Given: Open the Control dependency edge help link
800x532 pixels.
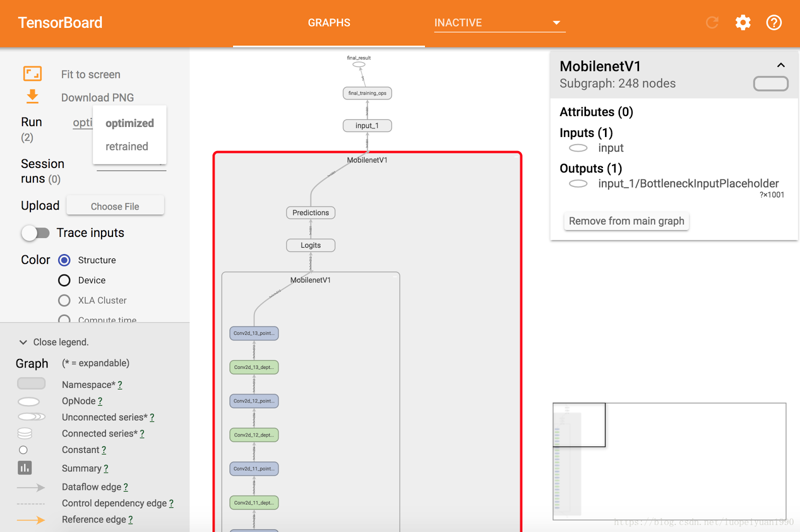Looking at the screenshot, I should [171, 503].
